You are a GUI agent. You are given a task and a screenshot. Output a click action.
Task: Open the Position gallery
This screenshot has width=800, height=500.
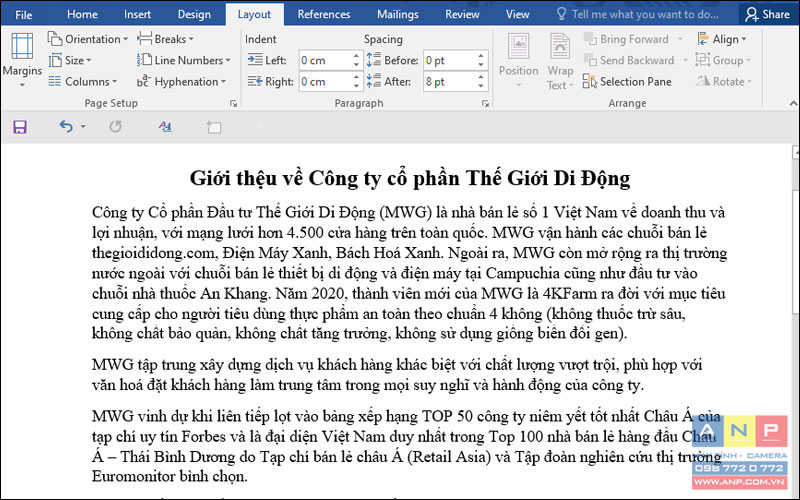click(x=518, y=60)
